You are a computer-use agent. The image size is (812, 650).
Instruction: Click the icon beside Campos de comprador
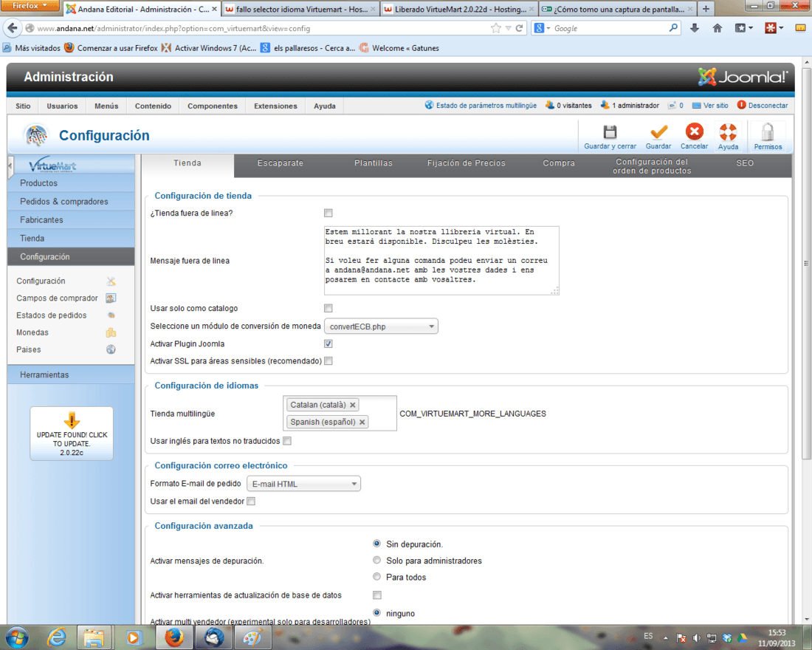point(111,298)
